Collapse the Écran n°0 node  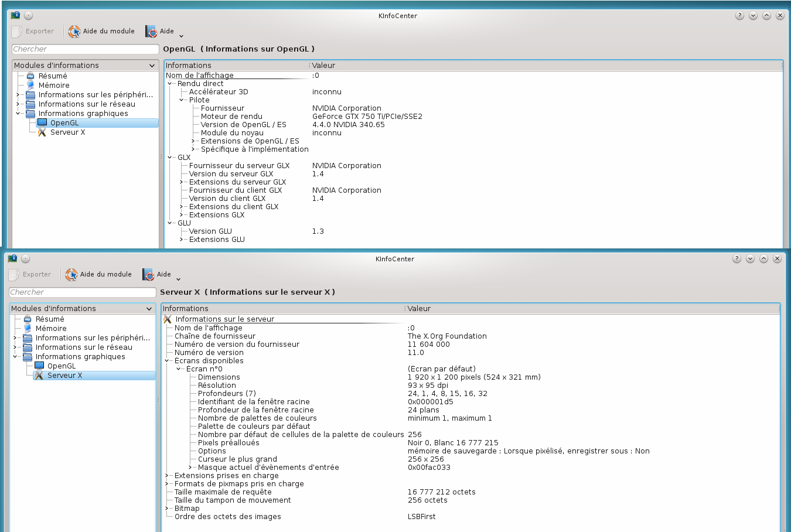179,369
